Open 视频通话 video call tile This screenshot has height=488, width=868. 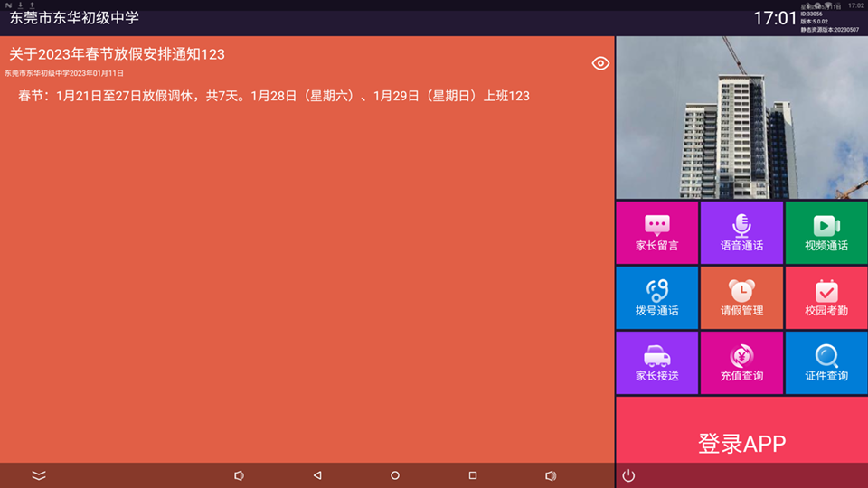click(826, 232)
